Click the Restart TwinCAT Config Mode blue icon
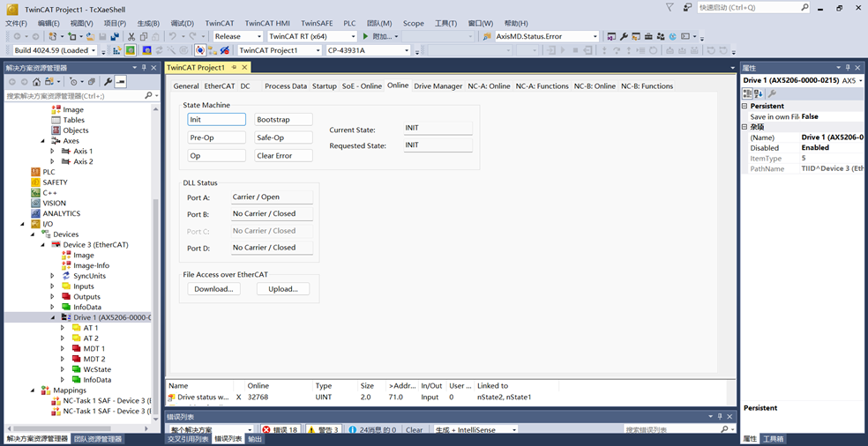 pos(146,50)
